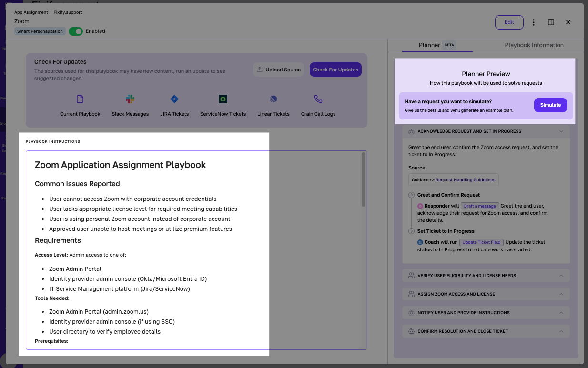Click the Draft a message action
Viewport: 588px width, 368px height.
pyautogui.click(x=479, y=206)
